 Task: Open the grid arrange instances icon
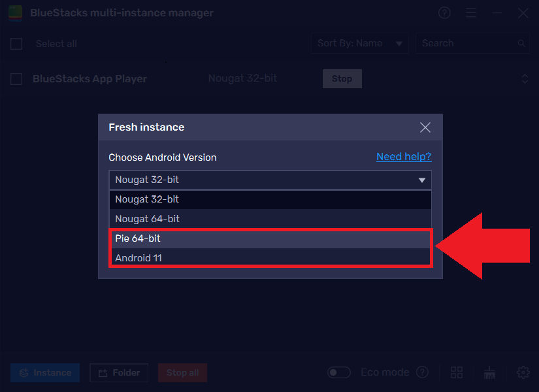pos(457,372)
